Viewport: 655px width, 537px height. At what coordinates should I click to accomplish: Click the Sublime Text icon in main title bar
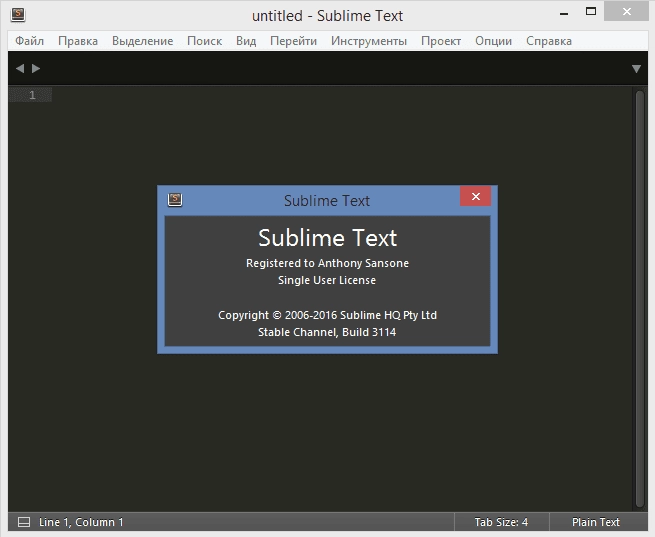click(x=18, y=15)
